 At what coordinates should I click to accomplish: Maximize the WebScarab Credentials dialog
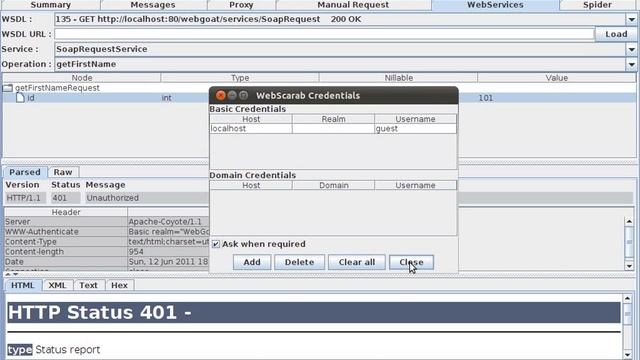click(243, 95)
